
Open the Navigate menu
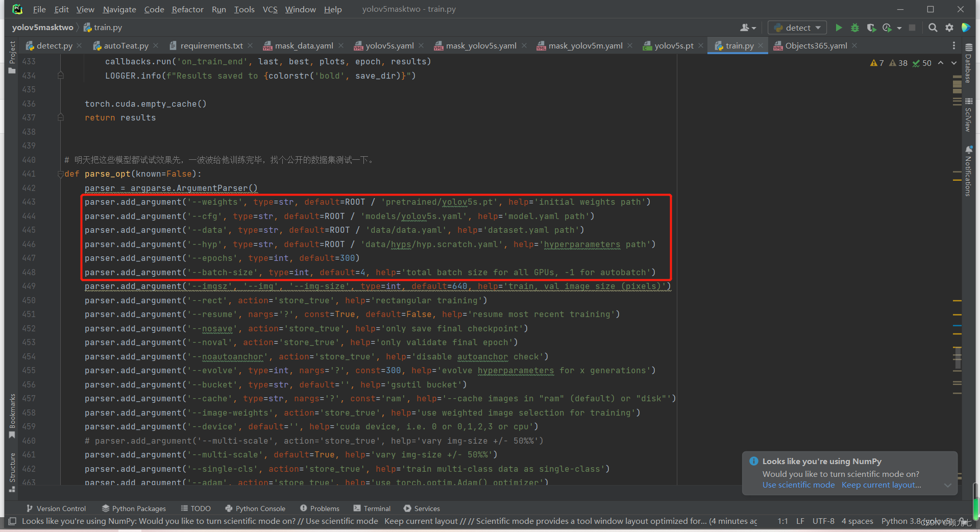click(119, 9)
